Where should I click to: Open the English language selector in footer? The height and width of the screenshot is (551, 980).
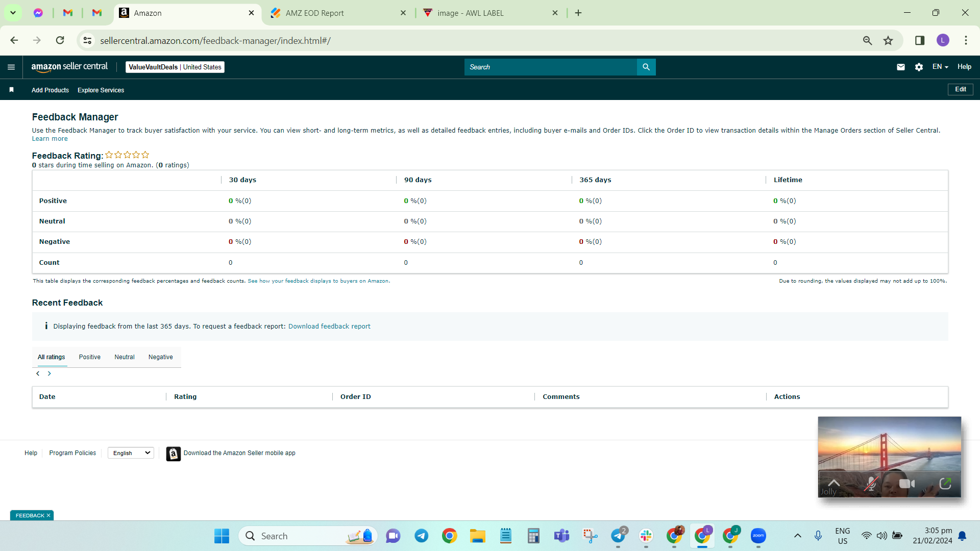click(x=131, y=453)
